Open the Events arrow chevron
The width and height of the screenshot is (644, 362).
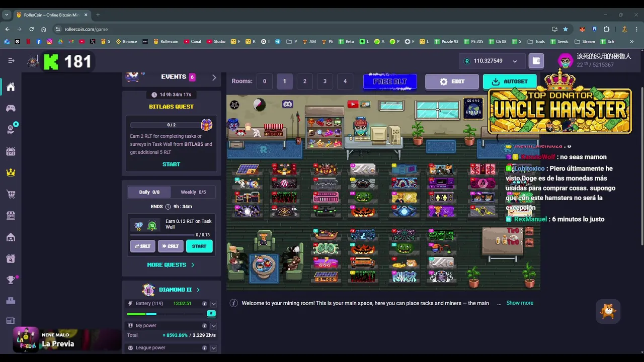click(214, 77)
